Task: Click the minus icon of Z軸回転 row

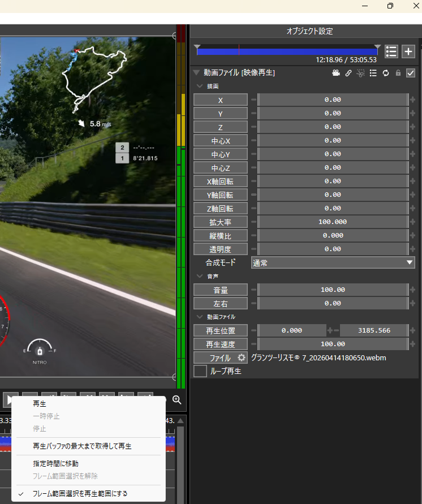Action: [x=253, y=208]
